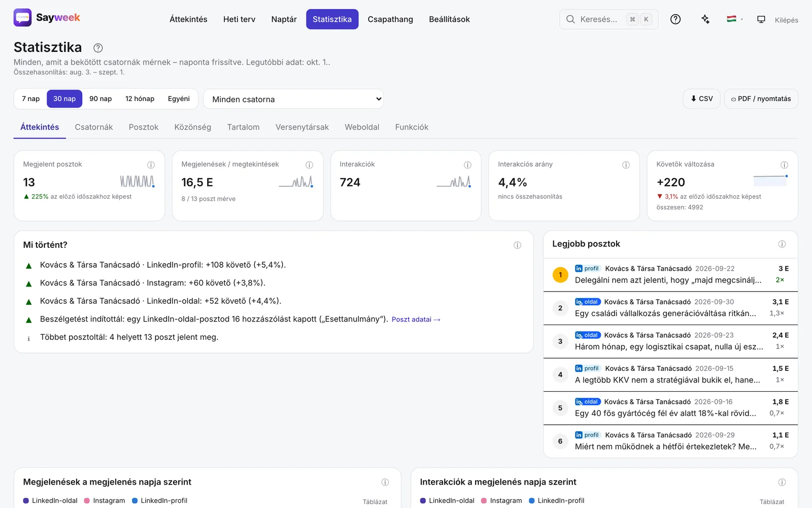The height and width of the screenshot is (508, 812).
Task: Open the help circle icon in header
Action: coord(675,19)
